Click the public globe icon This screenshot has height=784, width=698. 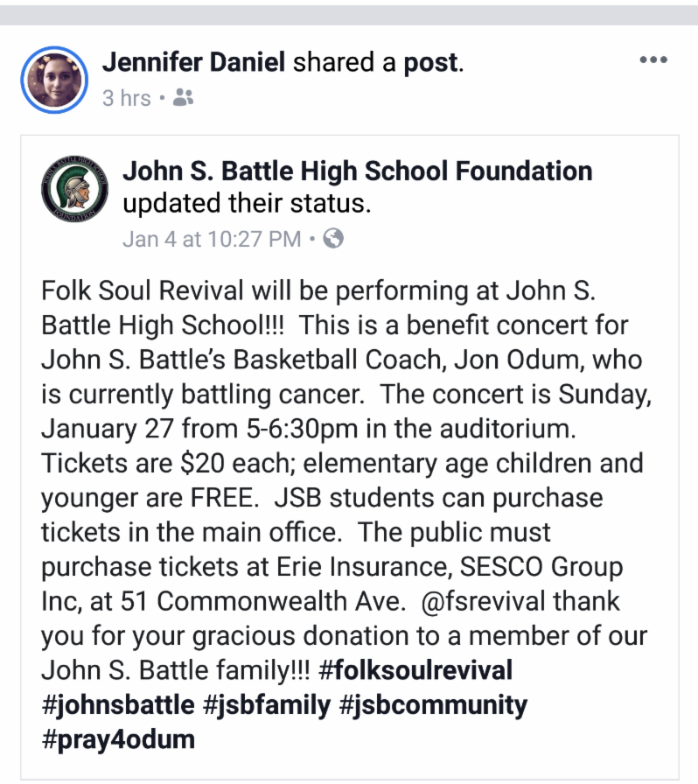coord(333,238)
